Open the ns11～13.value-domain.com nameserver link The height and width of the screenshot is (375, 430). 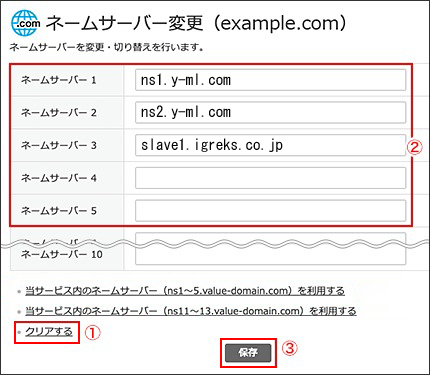(191, 311)
